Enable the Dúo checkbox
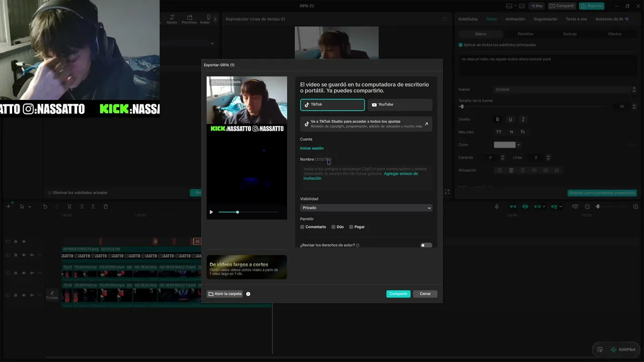 click(333, 227)
